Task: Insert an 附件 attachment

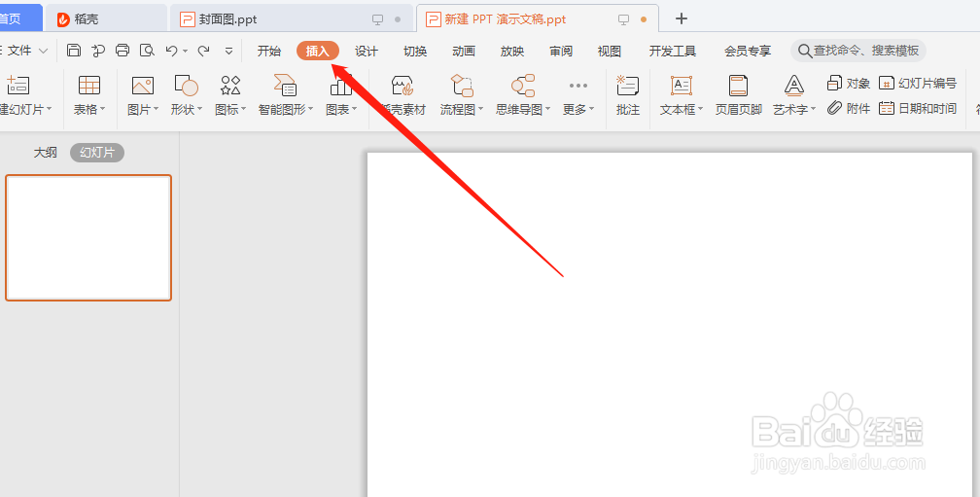Action: [849, 108]
